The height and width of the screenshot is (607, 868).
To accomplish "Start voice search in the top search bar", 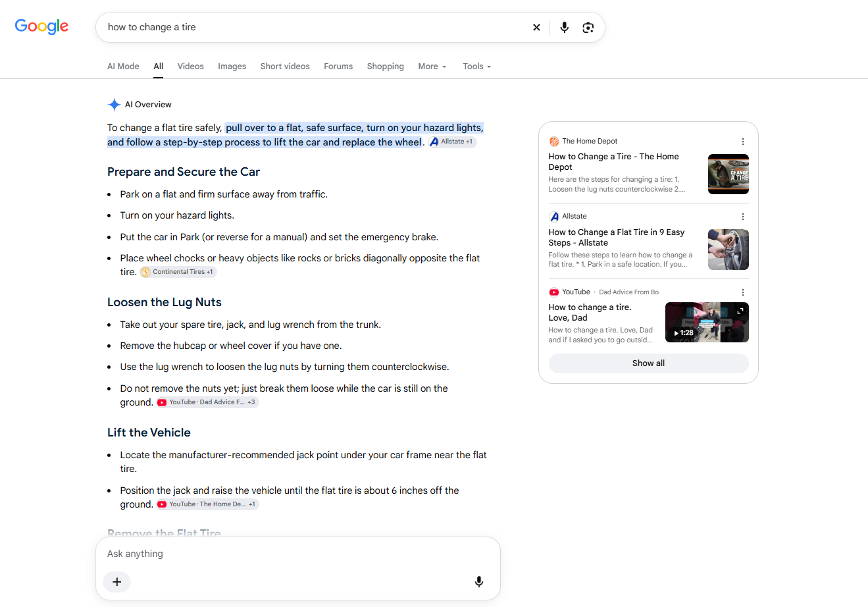I will [x=564, y=27].
